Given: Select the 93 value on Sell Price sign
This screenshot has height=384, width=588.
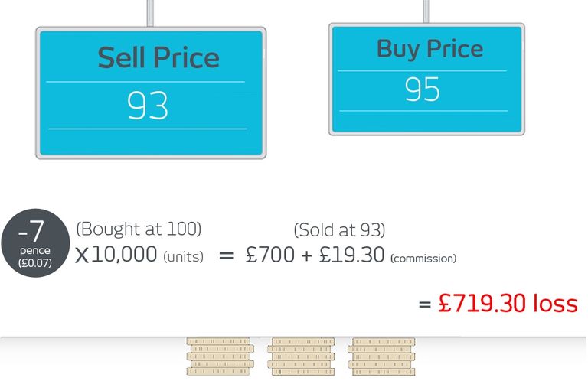Looking at the screenshot, I should pos(147,106).
